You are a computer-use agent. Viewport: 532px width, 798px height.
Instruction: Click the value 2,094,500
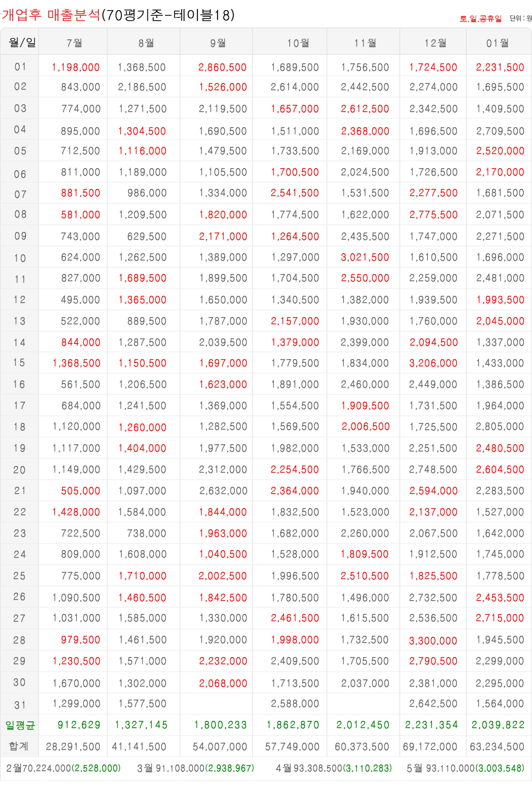coord(434,343)
